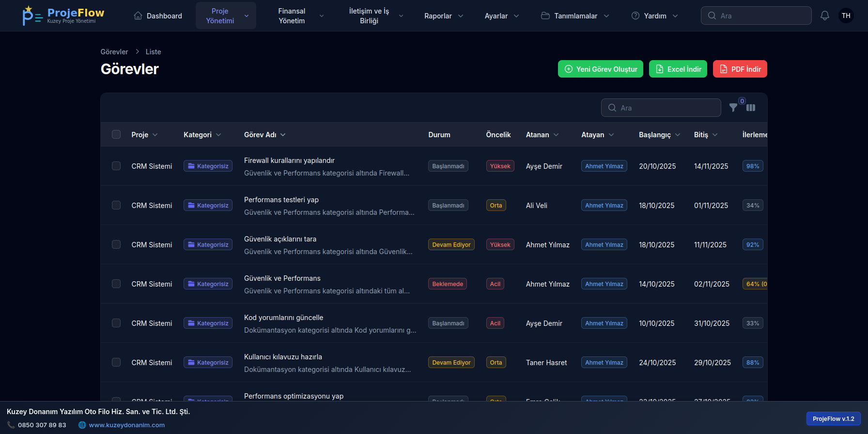Check the box for Firewall kurallarını yapılandır row
Screen dimensions: 868x434
click(x=116, y=166)
